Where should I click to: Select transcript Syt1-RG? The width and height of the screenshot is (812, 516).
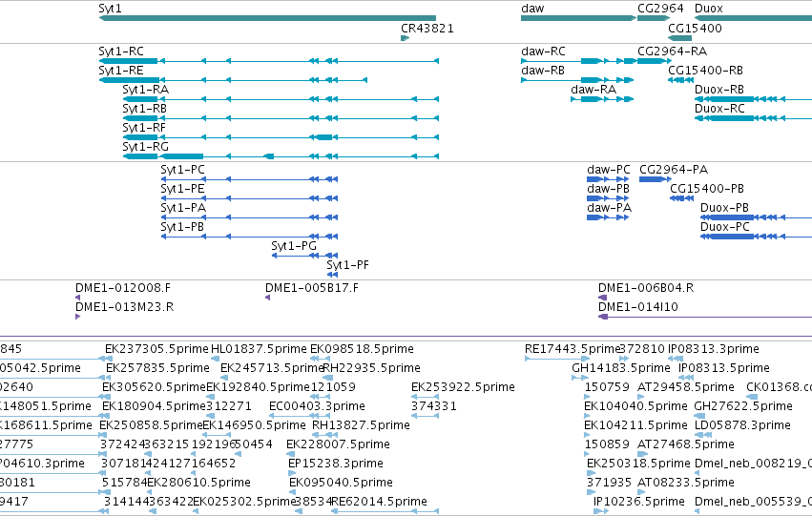click(281, 156)
